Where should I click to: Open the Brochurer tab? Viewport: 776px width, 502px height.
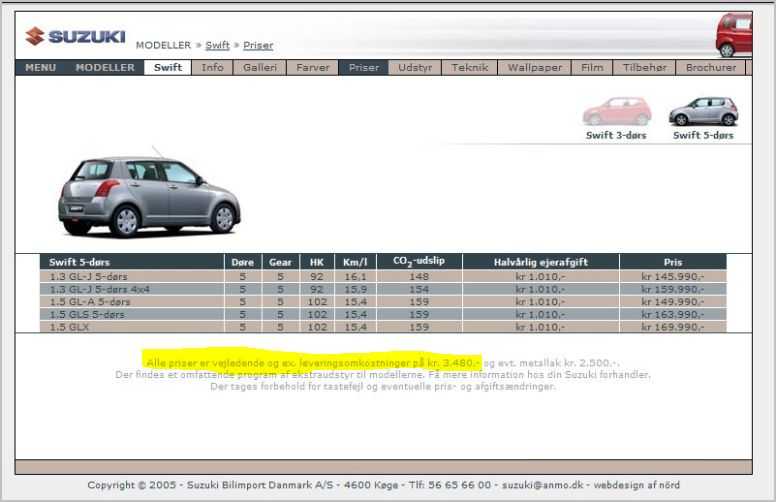coord(710,68)
